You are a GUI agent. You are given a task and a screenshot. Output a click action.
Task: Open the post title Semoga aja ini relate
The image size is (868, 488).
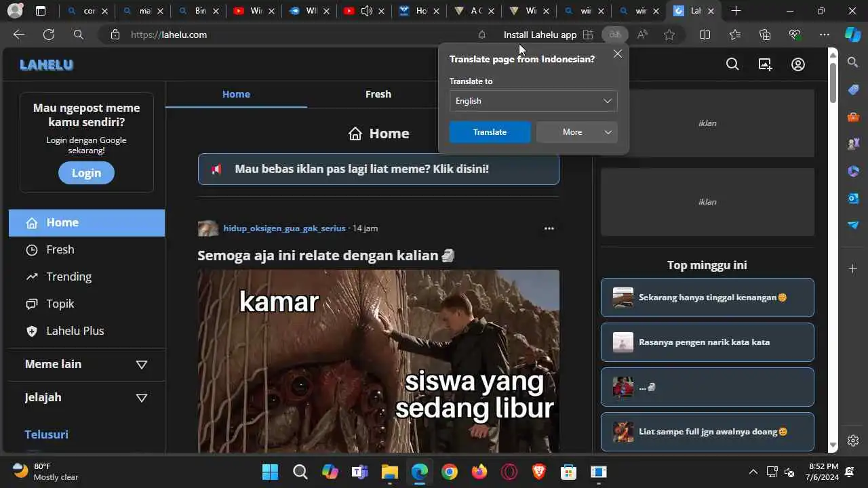pos(326,256)
